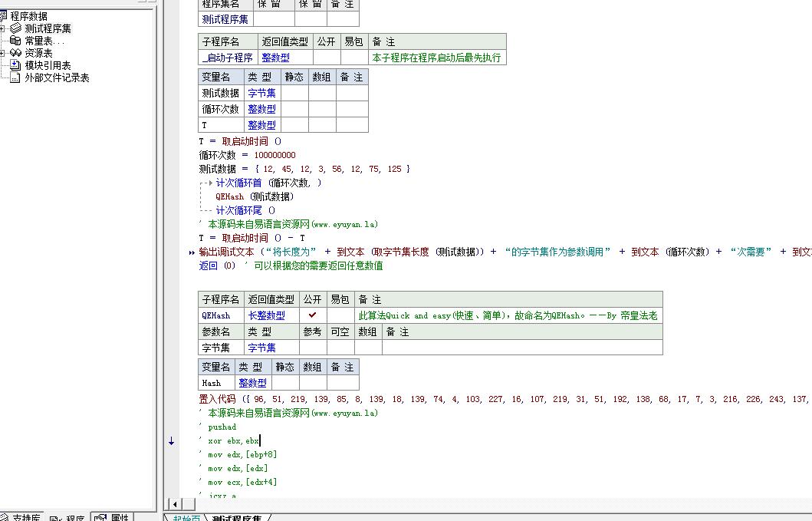Toggle 静态 cell for 循环次数 variable
Image resolution: width=812 pixels, height=521 pixels.
pos(294,109)
